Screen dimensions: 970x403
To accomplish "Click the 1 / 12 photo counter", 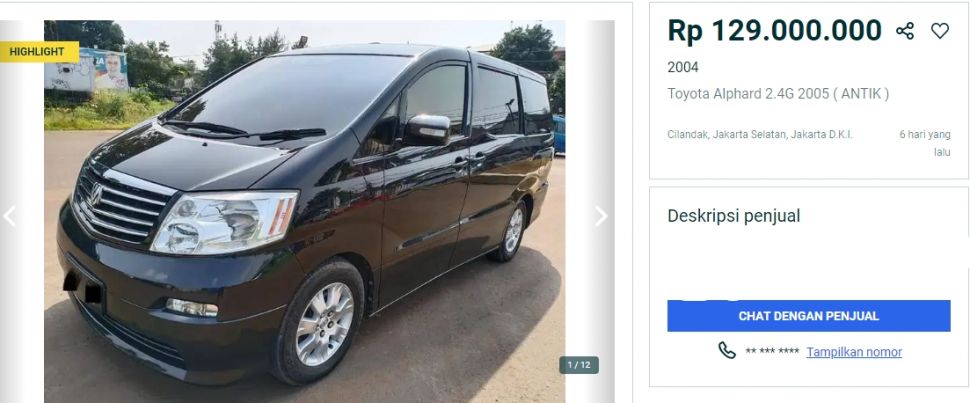I will tap(579, 365).
